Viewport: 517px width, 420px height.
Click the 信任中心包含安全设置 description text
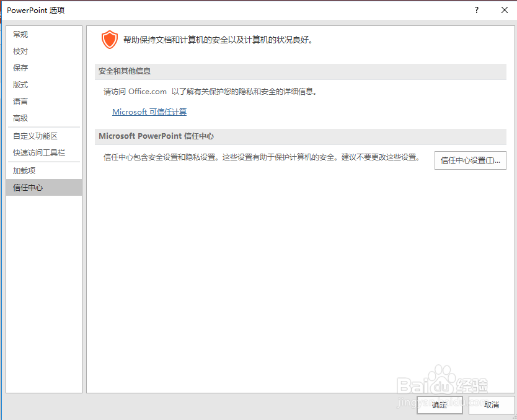(262, 157)
